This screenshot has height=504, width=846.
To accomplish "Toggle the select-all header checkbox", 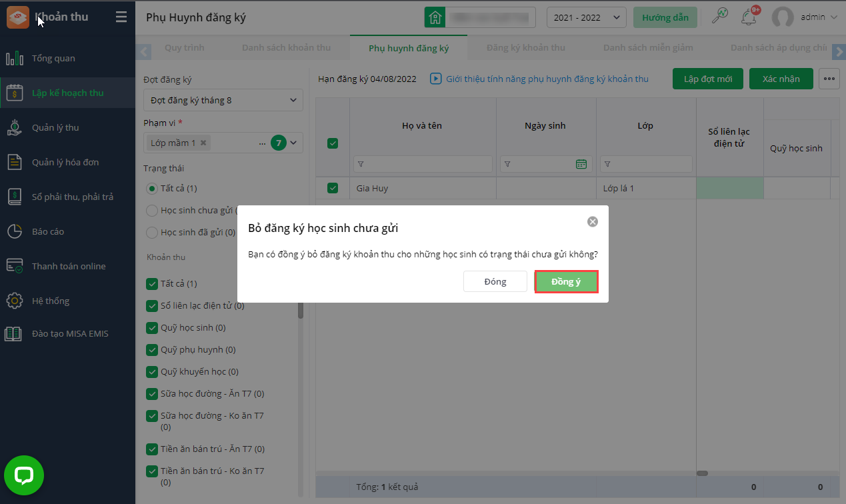I will tap(333, 143).
